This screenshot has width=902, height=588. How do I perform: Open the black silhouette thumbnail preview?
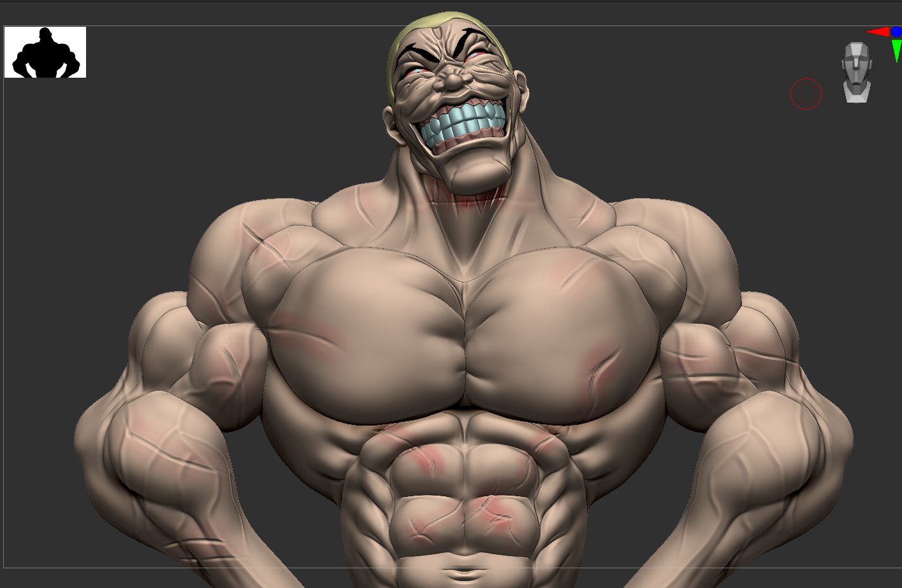(x=45, y=52)
